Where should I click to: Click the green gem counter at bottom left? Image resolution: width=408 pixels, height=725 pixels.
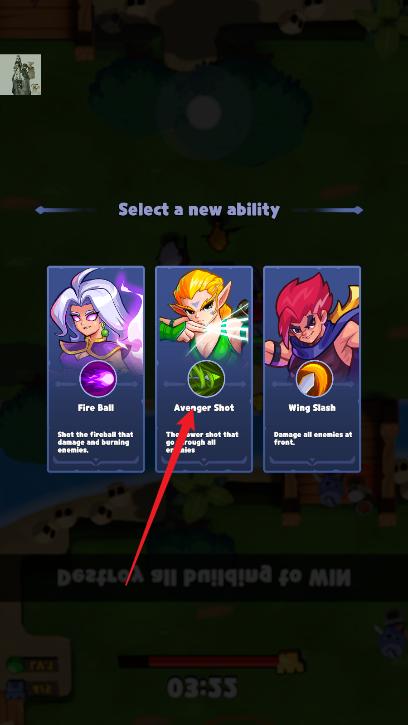[32, 666]
